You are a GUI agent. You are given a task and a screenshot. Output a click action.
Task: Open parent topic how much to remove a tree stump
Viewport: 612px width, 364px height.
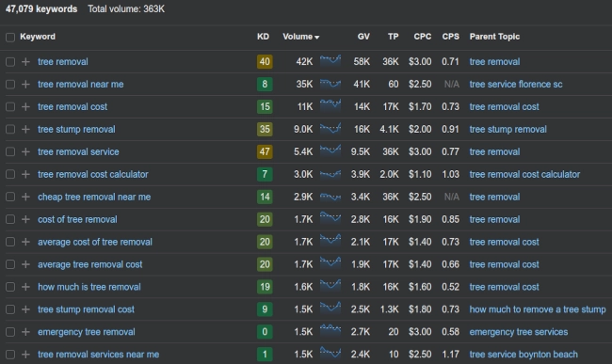click(538, 309)
